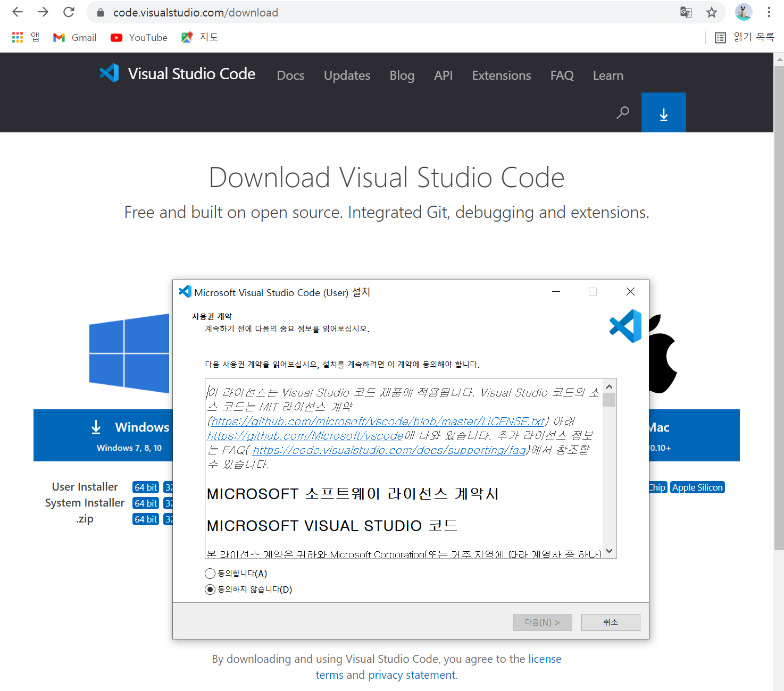Screen dimensions: 784x691
Task: Go forward with browser forward arrow
Action: tap(43, 12)
